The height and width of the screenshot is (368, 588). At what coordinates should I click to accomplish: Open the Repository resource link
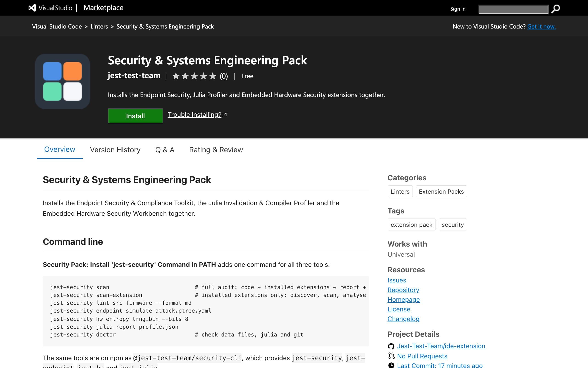click(x=403, y=290)
